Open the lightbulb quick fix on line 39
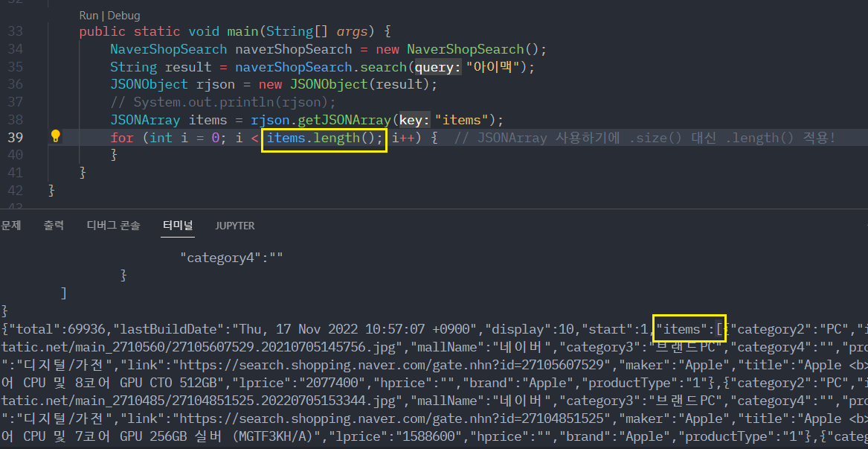 point(55,136)
